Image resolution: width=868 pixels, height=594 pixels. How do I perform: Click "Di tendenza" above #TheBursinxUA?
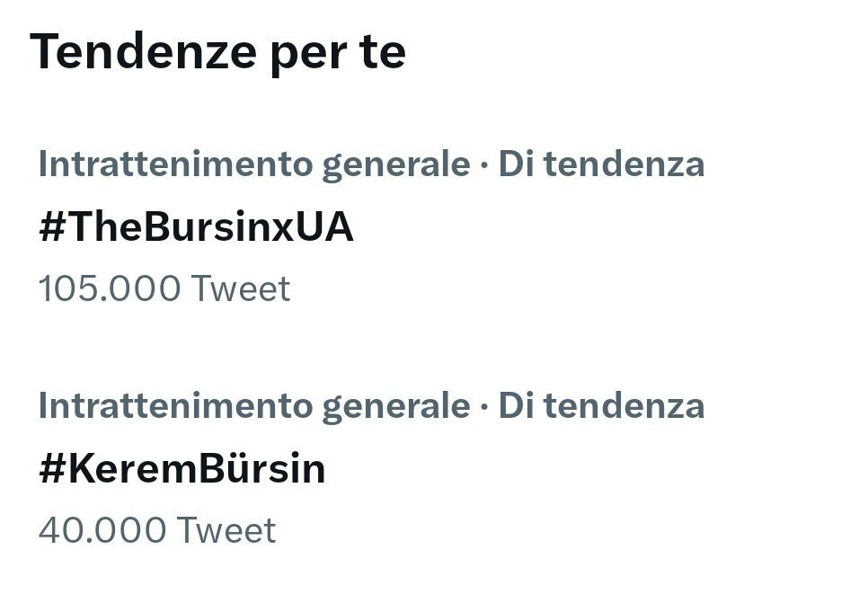(601, 164)
